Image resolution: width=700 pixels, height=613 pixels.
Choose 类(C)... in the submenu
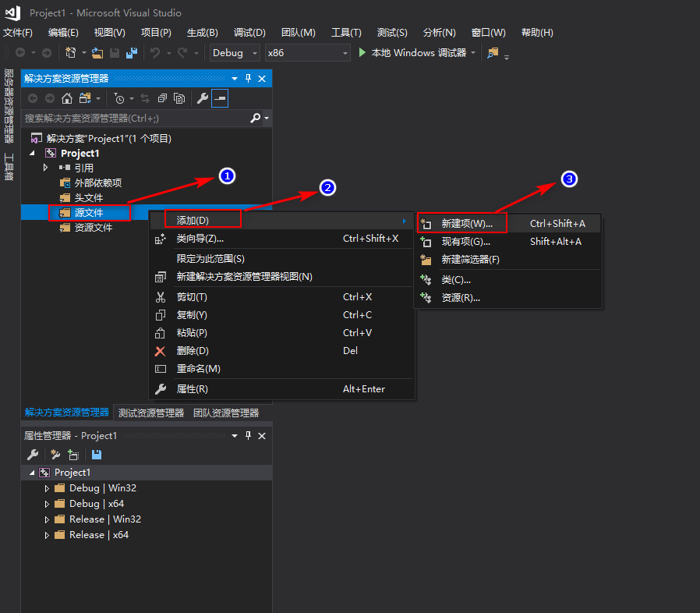click(x=508, y=280)
